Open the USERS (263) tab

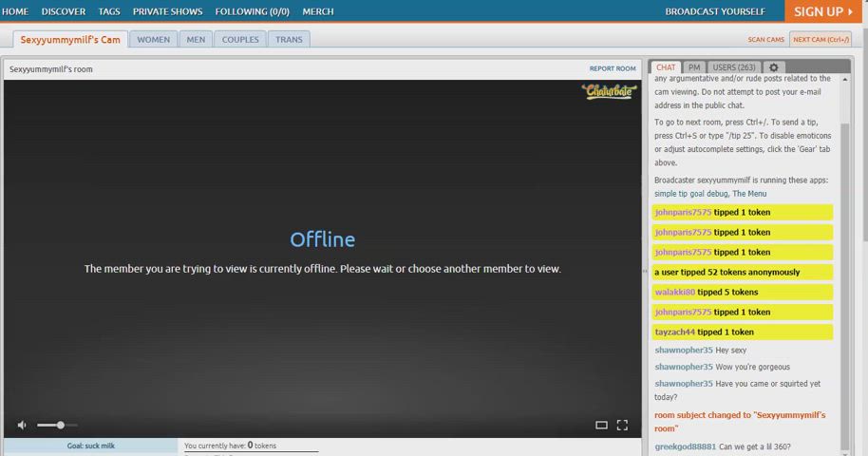click(734, 67)
